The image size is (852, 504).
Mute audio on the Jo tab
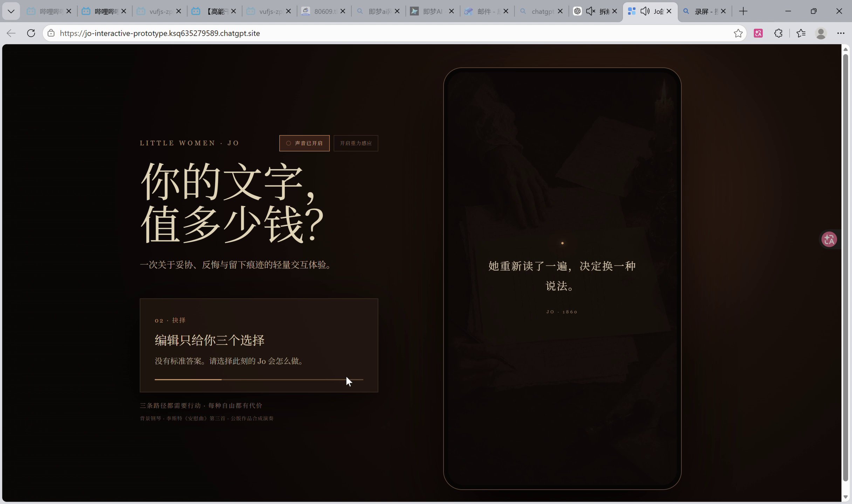pos(645,11)
